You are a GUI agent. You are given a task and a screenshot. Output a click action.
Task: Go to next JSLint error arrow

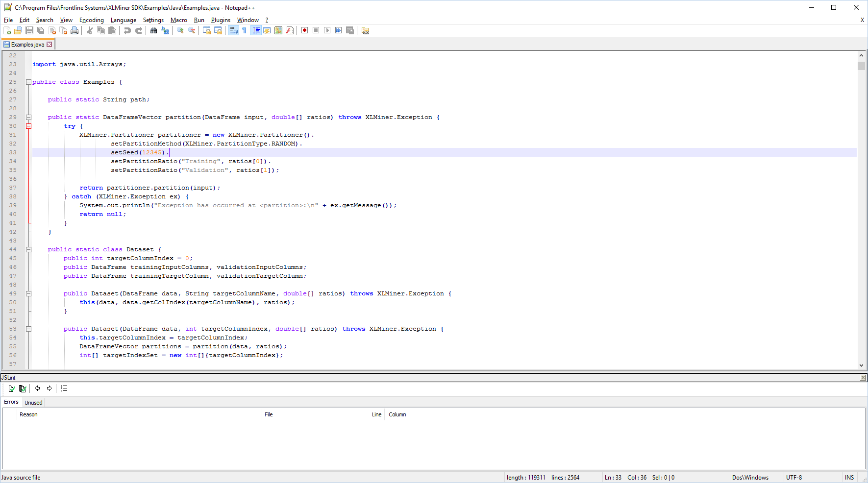click(x=49, y=388)
